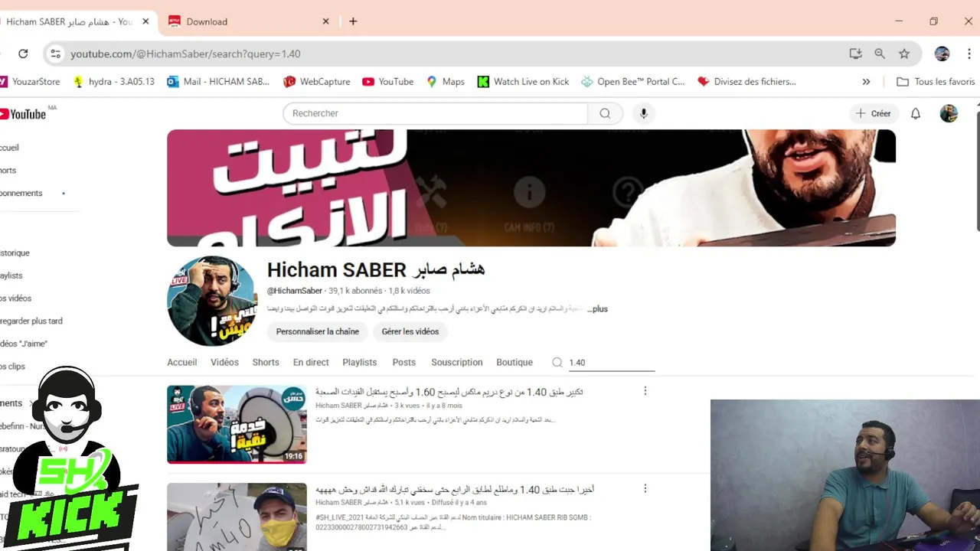Open the yellow mask video thumbnail
Viewport: 980px width, 551px height.
pos(237,517)
